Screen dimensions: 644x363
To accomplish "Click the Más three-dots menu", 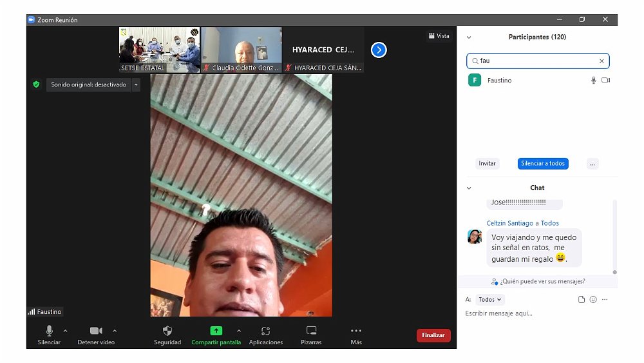I will [x=356, y=331].
